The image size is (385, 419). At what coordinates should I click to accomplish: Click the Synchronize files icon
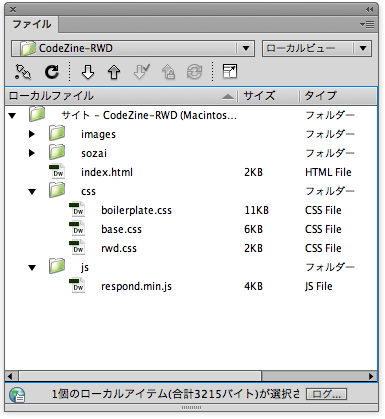194,72
